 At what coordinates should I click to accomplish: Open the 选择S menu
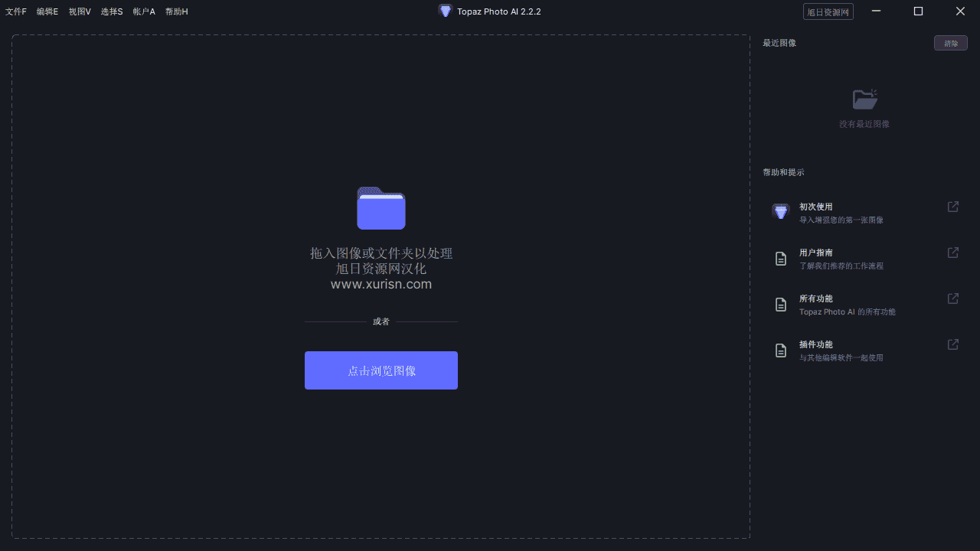[x=112, y=11]
